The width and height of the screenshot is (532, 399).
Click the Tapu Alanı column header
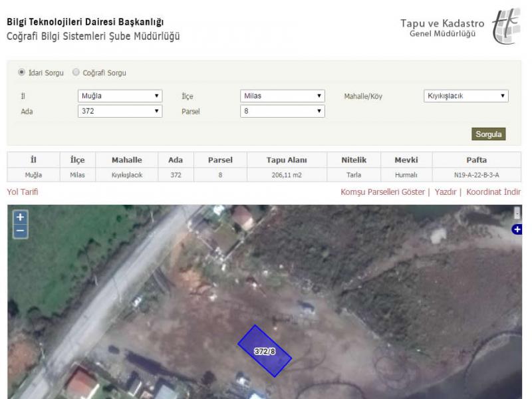[x=287, y=160]
